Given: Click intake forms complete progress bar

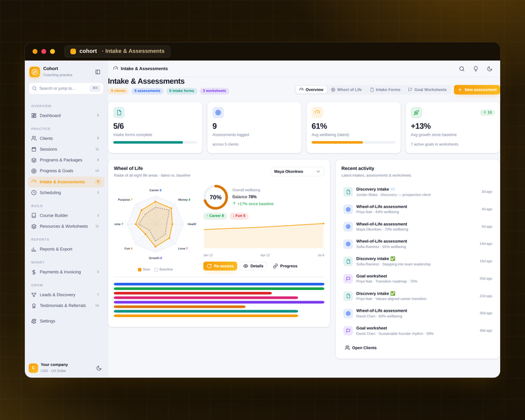Looking at the screenshot, I should pos(155,142).
